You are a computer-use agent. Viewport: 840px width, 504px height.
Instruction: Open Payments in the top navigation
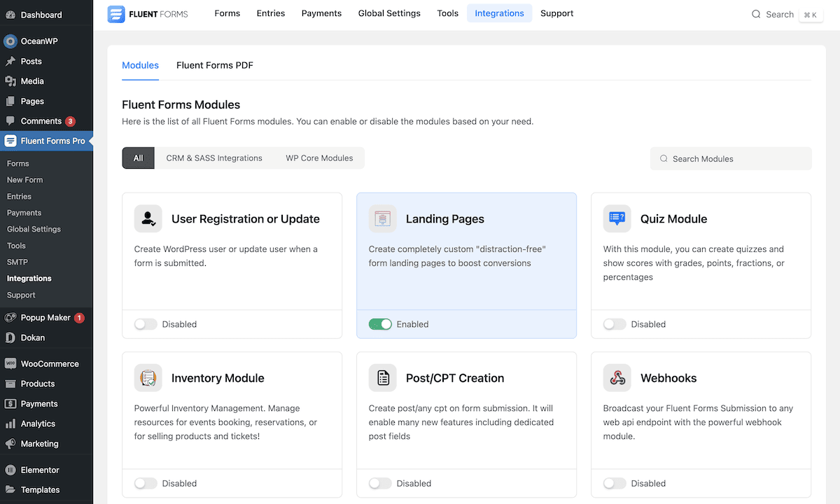321,13
